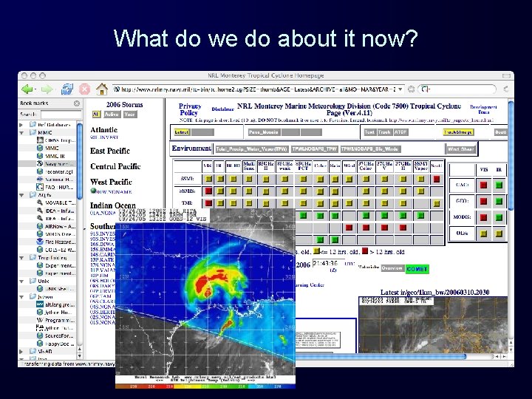The width and height of the screenshot is (532, 399).
Task: Click the MIMIC IR bookmark globe icon
Action: (x=40, y=156)
